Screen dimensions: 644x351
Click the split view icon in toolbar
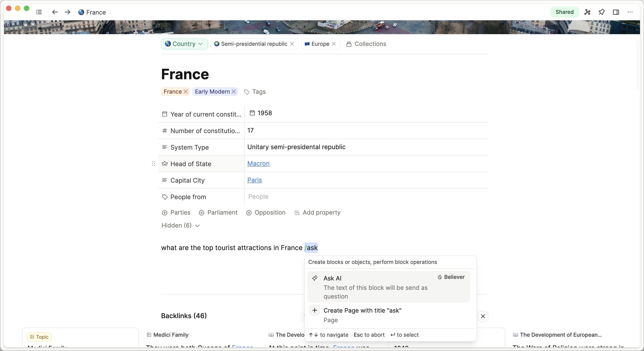click(615, 12)
